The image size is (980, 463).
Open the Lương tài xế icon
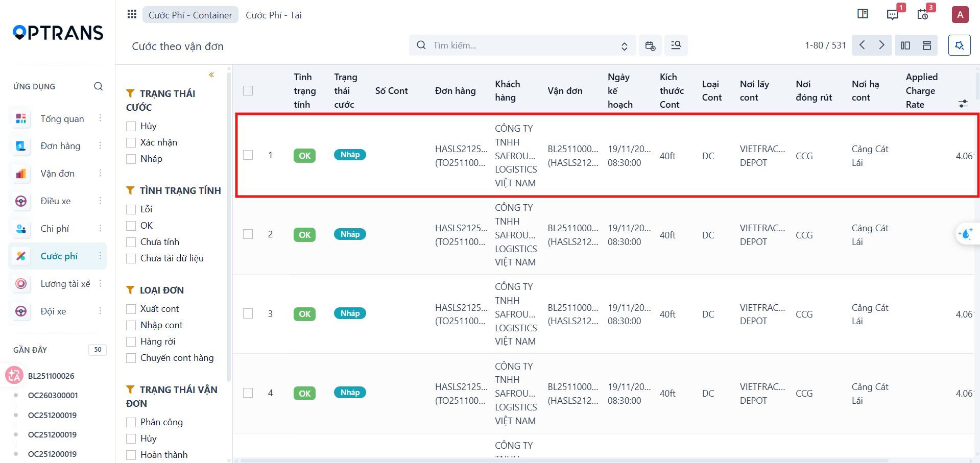pos(21,283)
